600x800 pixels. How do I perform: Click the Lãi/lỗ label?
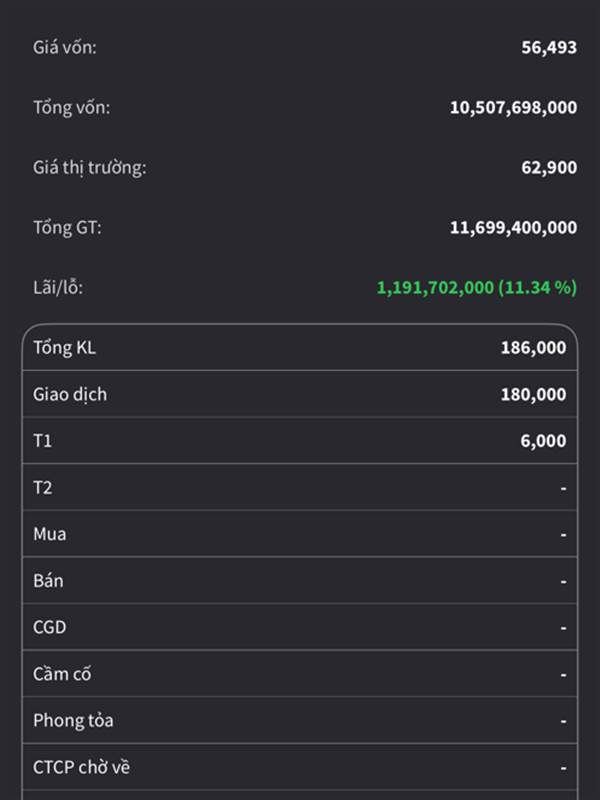coord(58,287)
